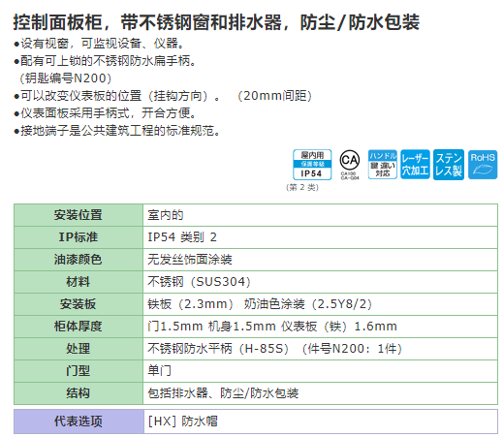The width and height of the screenshot is (504, 437).
Task: Select the 安装板 header cell
Action: pyautogui.click(x=79, y=304)
